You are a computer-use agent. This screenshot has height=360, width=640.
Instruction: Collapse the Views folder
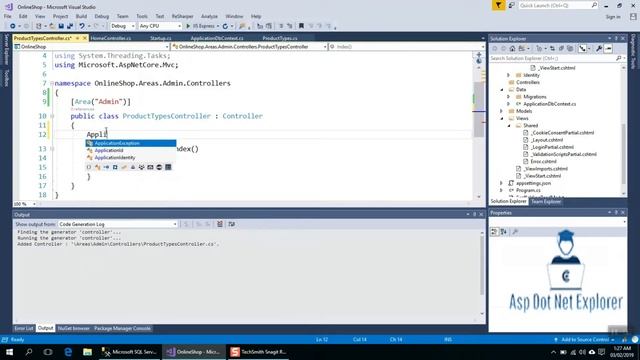coord(502,118)
